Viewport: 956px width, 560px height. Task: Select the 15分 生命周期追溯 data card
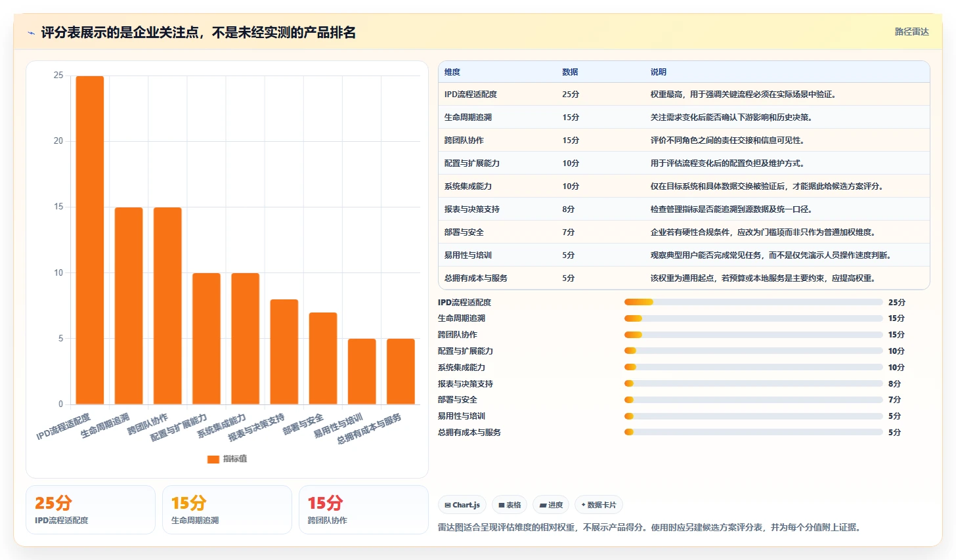(227, 509)
